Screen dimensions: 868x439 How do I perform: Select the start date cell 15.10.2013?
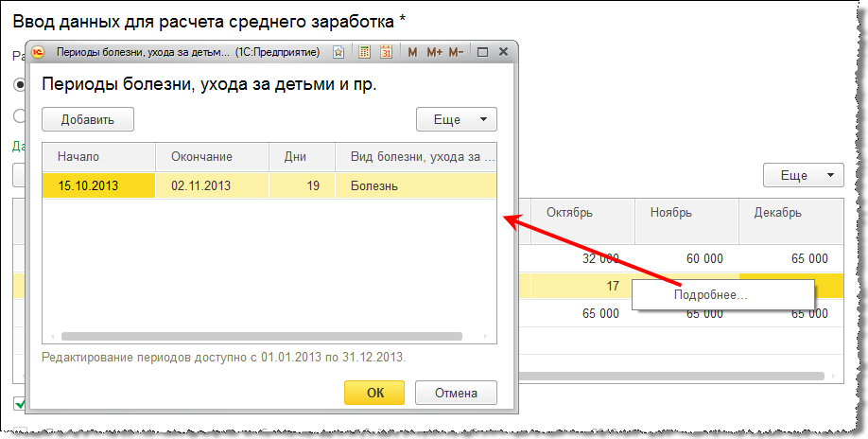99,185
